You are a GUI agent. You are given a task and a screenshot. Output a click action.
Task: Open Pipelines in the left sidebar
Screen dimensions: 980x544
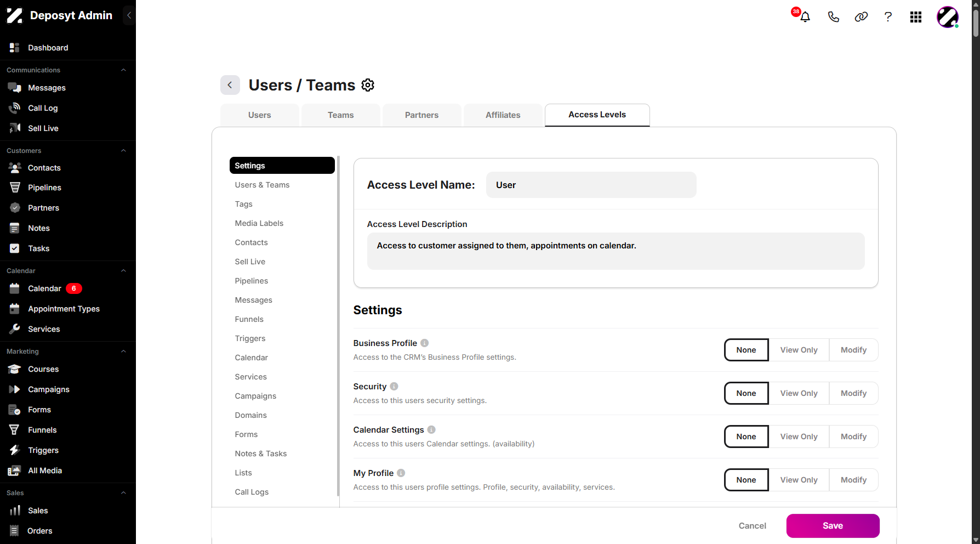[x=44, y=188]
